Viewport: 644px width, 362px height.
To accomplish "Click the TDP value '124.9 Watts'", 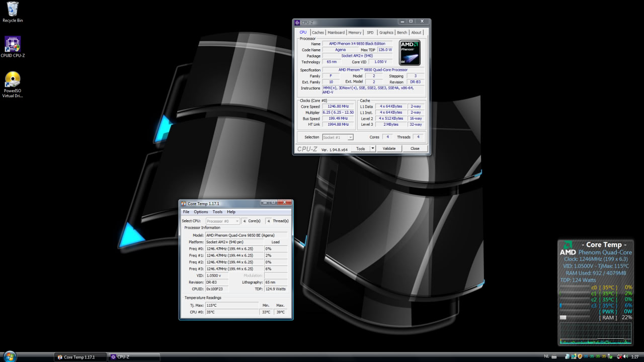I will point(276,289).
